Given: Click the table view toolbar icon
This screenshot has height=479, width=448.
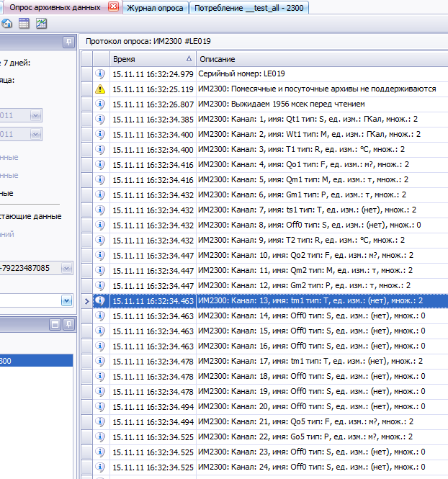Looking at the screenshot, I should pyautogui.click(x=24, y=24).
